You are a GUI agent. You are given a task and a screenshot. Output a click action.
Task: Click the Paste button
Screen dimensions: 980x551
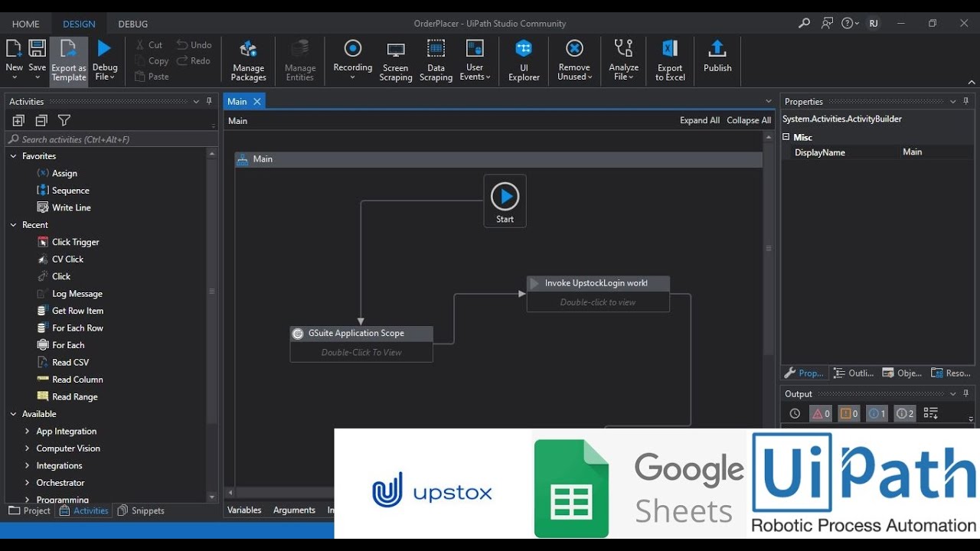152,77
